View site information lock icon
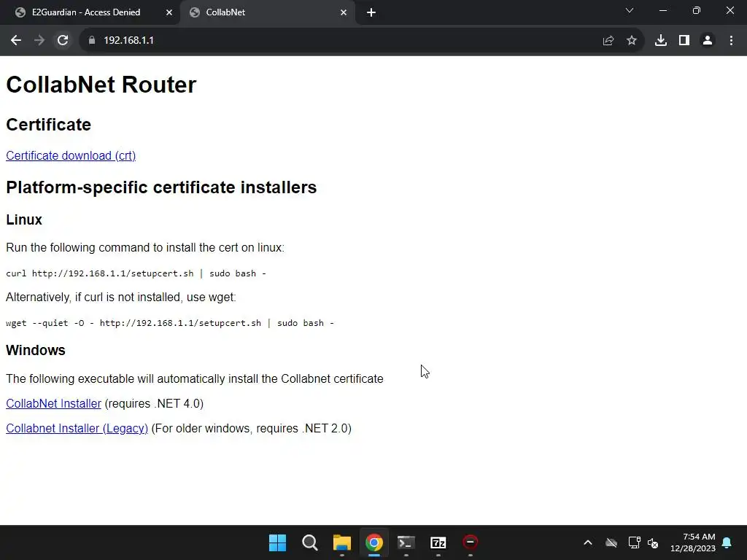The image size is (747, 560). click(92, 41)
